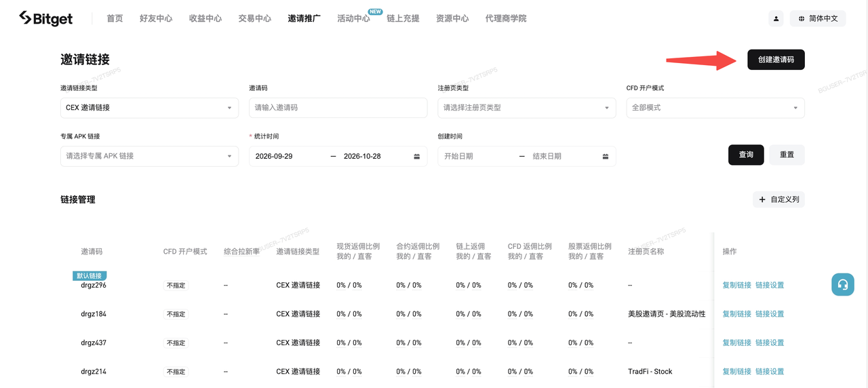This screenshot has width=868, height=388.
Task: Click the 注册页名称 column header
Action: point(646,252)
